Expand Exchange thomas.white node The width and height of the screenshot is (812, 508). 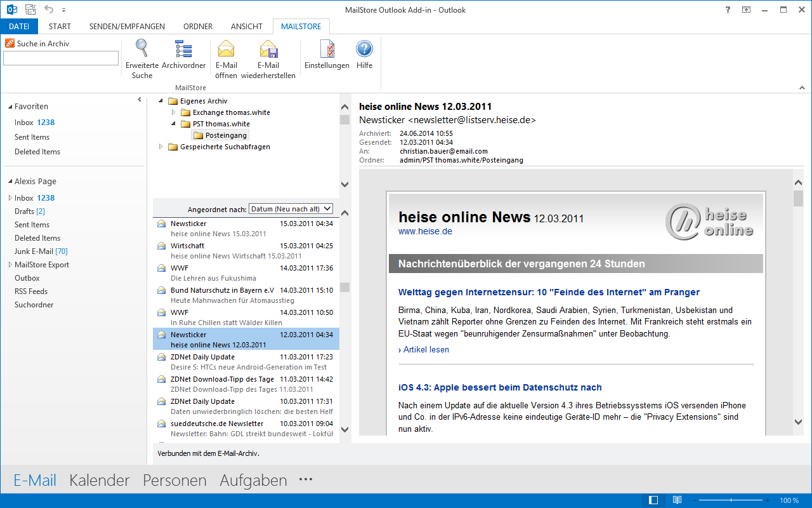[173, 112]
